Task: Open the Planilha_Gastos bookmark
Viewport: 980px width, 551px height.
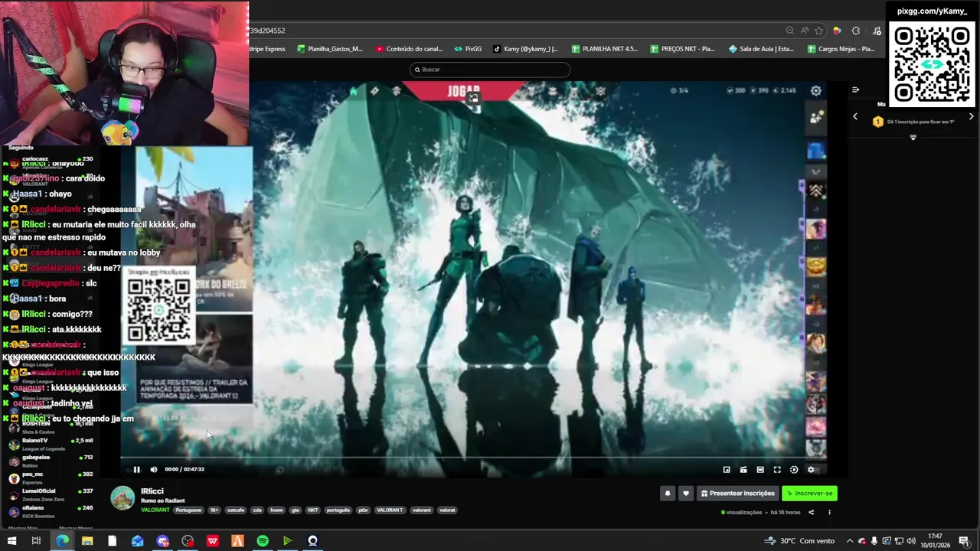Action: click(330, 49)
